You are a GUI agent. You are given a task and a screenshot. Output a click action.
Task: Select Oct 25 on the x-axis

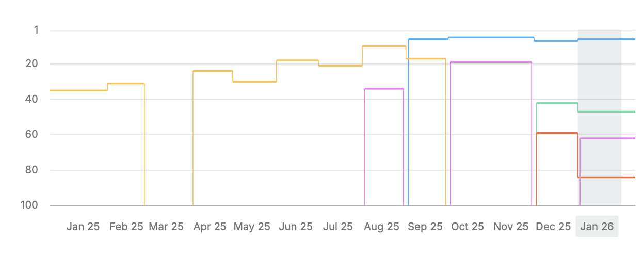pos(467,227)
